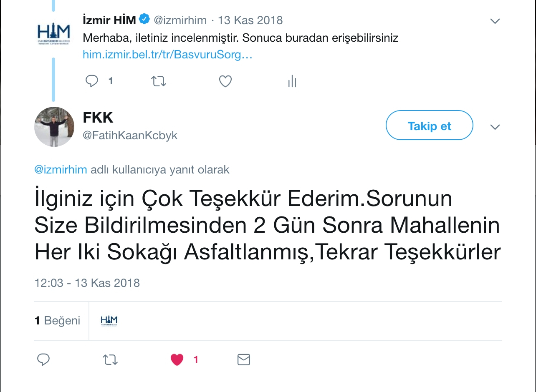Open FKK's profile picture
The image size is (536, 392).
point(54,126)
